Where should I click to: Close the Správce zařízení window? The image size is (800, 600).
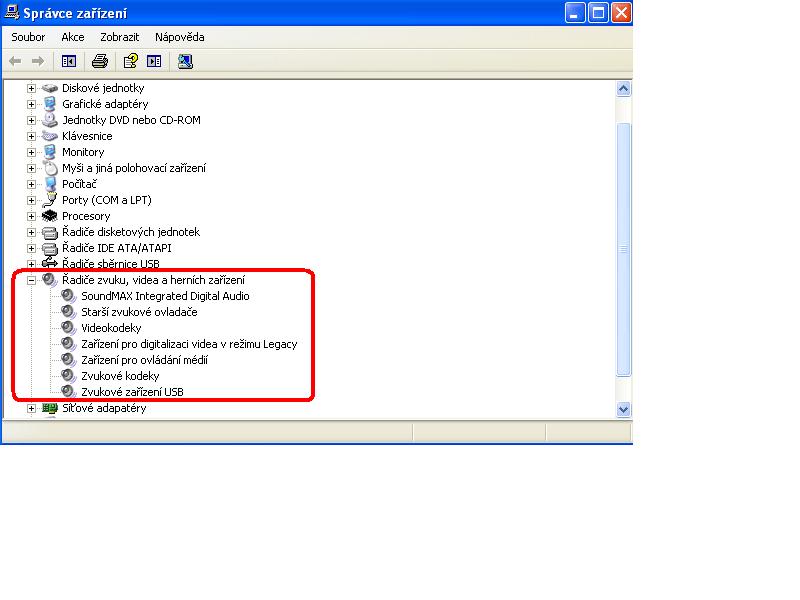tap(621, 13)
